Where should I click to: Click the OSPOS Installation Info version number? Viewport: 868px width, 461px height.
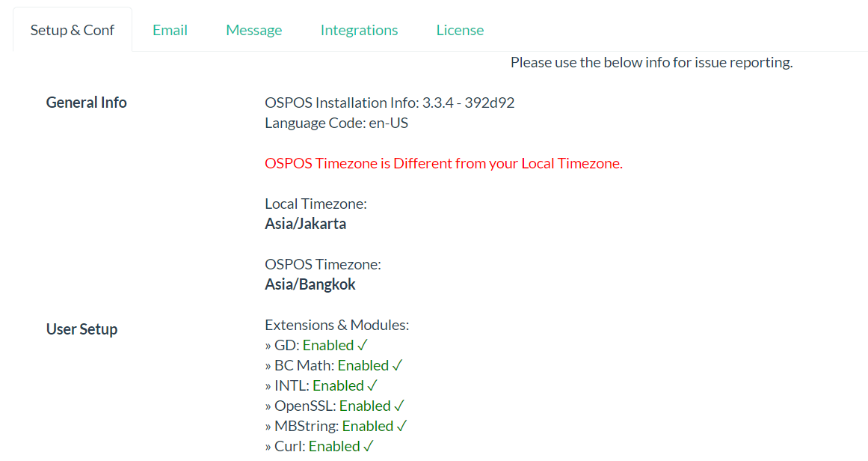point(390,102)
